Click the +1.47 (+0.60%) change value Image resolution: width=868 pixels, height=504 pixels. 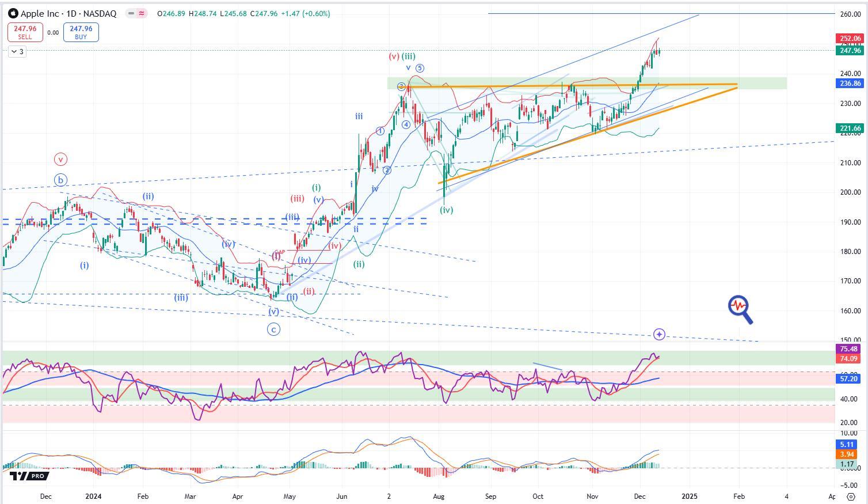coord(305,13)
